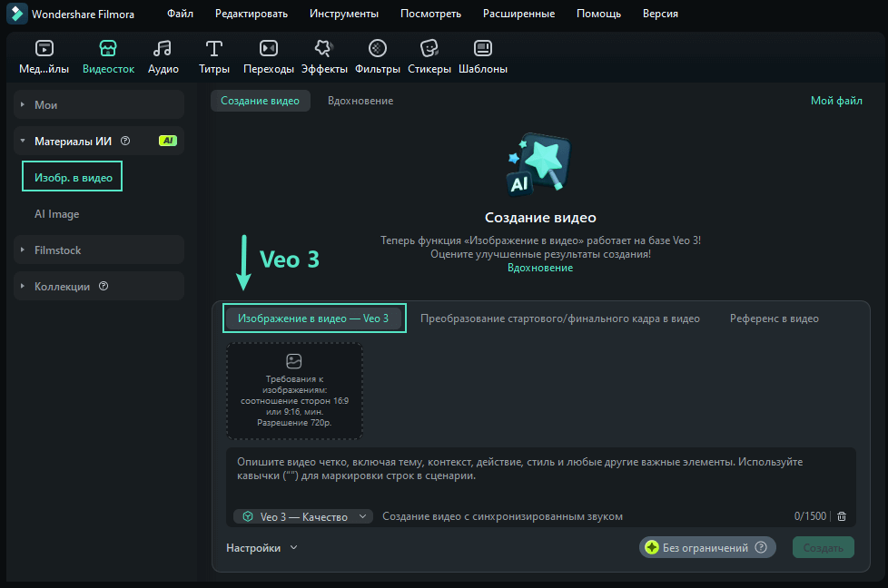The image size is (888, 588).
Task: Open the Фильтры filters icon
Action: coord(377,49)
